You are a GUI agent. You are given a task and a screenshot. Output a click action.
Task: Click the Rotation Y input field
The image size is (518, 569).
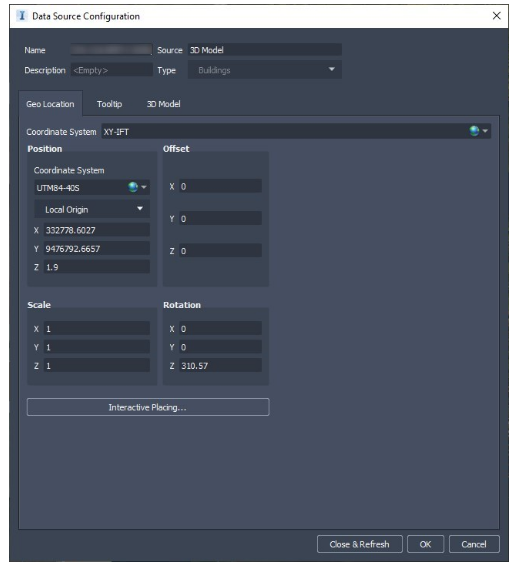click(x=220, y=347)
